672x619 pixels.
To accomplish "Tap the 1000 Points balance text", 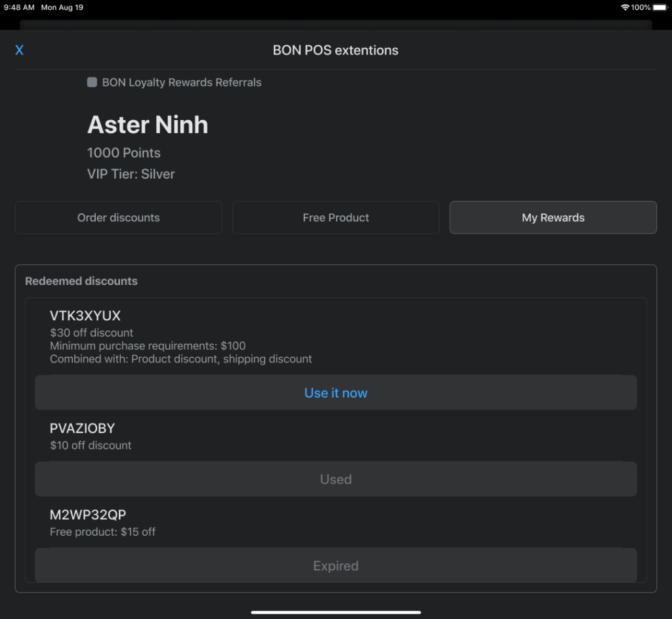I will click(124, 153).
